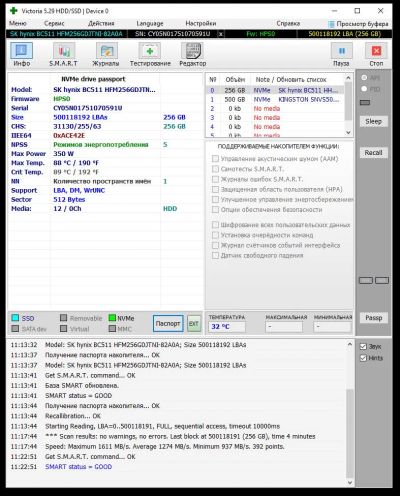400x496 pixels.
Task: Open the Сервис menu
Action: click(x=54, y=24)
